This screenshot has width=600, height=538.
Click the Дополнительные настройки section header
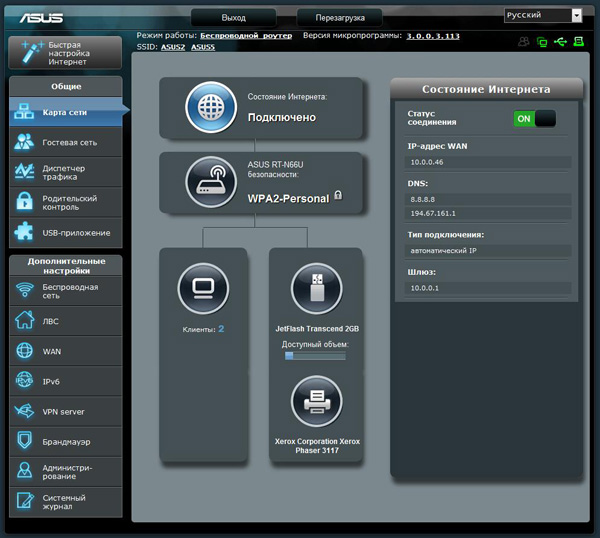coord(66,266)
